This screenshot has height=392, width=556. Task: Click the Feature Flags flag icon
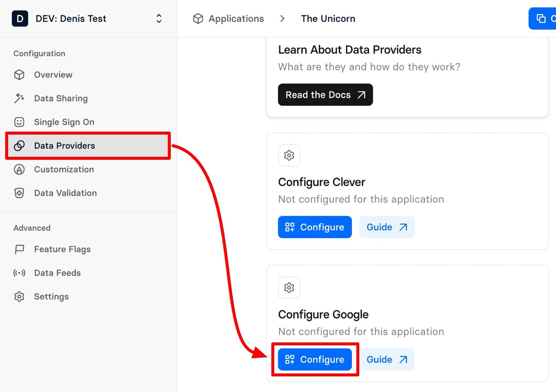click(x=19, y=249)
